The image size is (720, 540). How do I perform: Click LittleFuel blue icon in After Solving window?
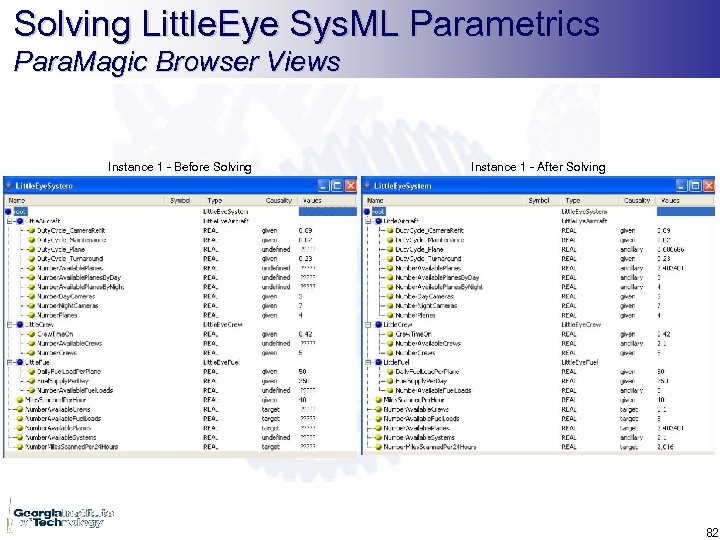pos(378,362)
